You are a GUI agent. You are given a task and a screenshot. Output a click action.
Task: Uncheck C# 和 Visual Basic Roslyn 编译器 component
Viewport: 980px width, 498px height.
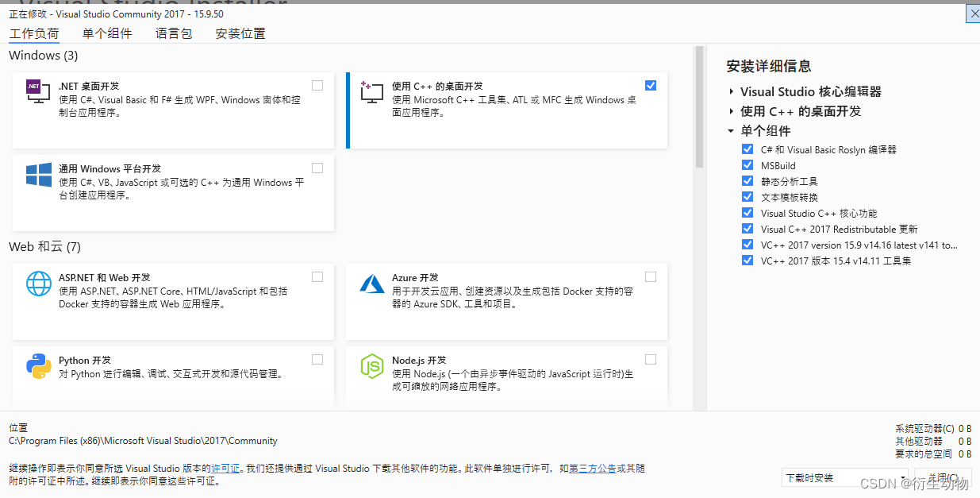tap(747, 149)
